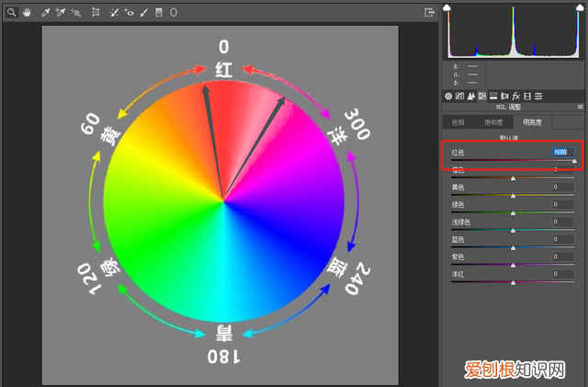
Task: Switch to the 色相 (Hue) tab
Action: (458, 121)
